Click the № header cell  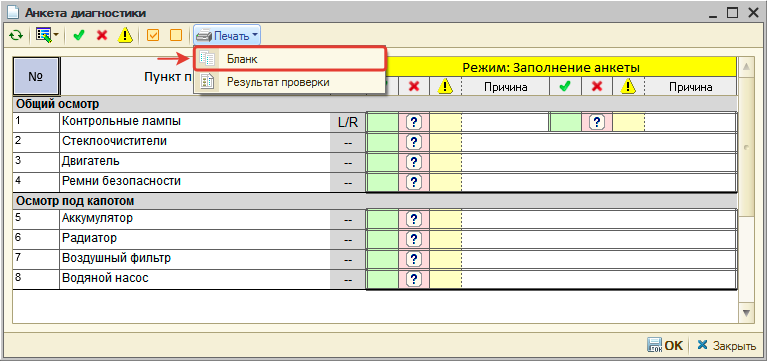pos(35,76)
